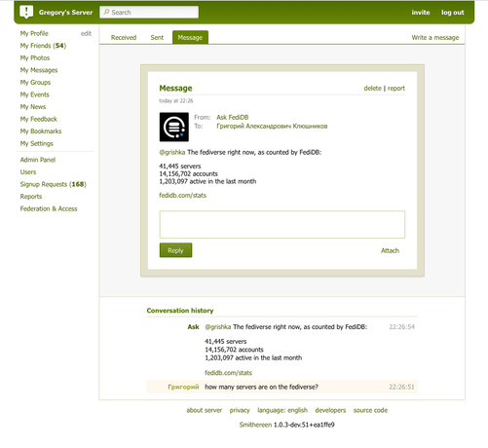488x448 pixels.
Task: Open the Admin Panel
Action: click(38, 160)
